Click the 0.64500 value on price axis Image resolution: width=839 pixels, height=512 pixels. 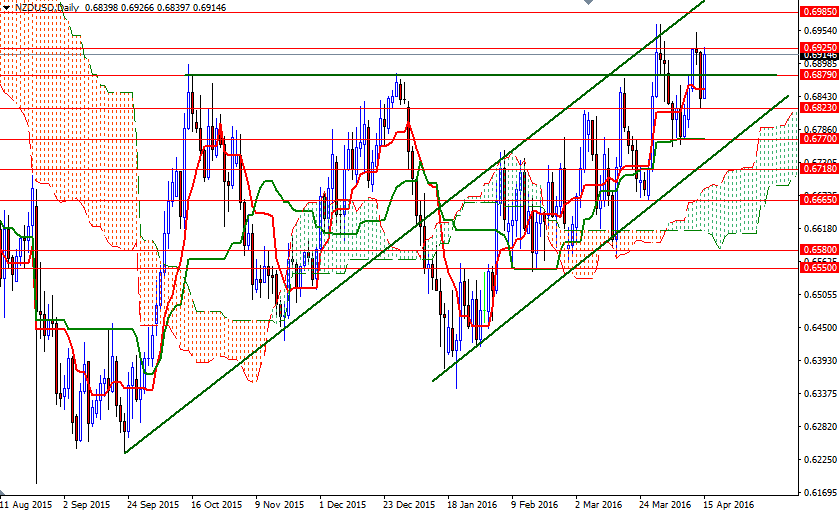coord(820,327)
